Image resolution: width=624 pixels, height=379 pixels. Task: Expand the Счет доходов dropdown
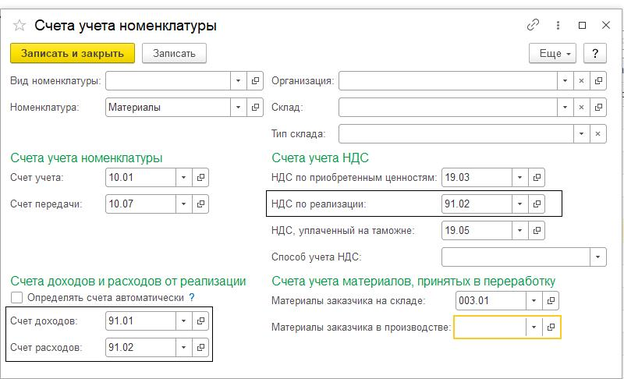tap(183, 321)
